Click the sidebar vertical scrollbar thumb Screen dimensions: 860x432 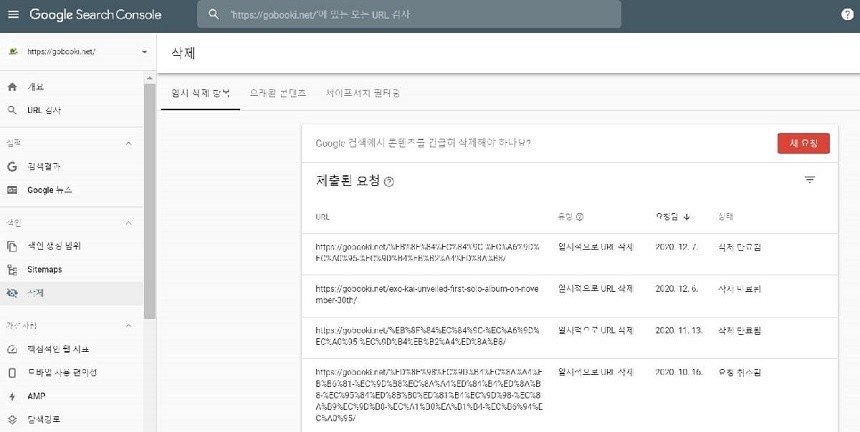point(150,201)
